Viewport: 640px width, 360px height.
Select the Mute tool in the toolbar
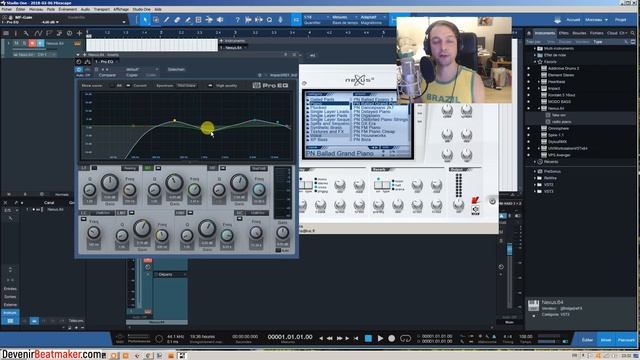point(198,19)
